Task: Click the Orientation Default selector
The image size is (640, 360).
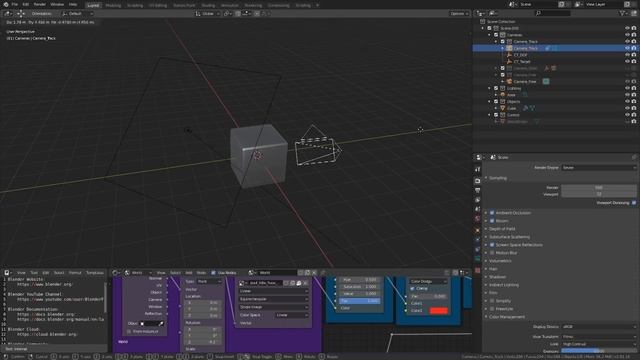Action: (77, 13)
